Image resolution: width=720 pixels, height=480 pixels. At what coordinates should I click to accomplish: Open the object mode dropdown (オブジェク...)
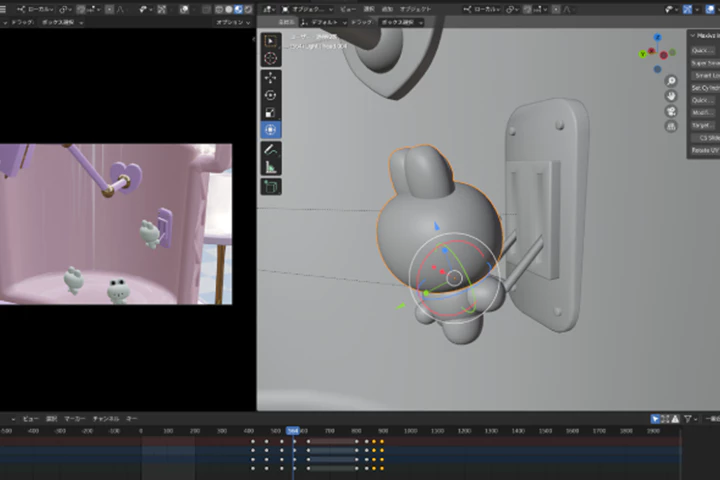[x=307, y=9]
